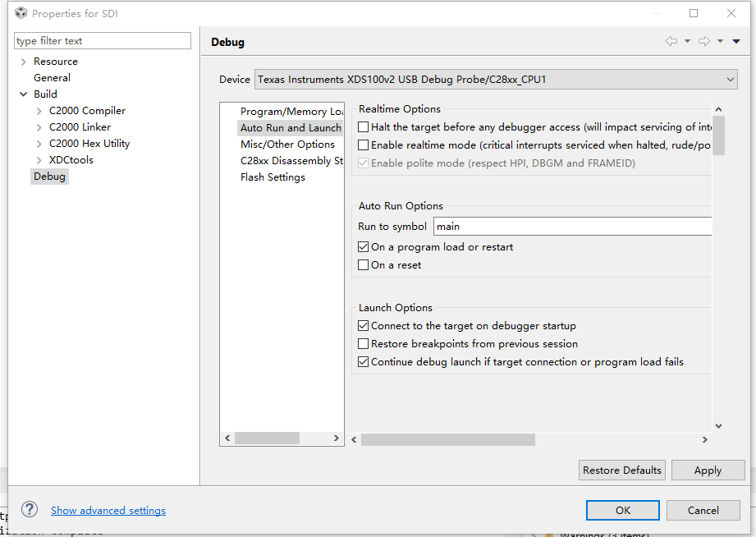Open Show advanced settings link

pos(108,511)
